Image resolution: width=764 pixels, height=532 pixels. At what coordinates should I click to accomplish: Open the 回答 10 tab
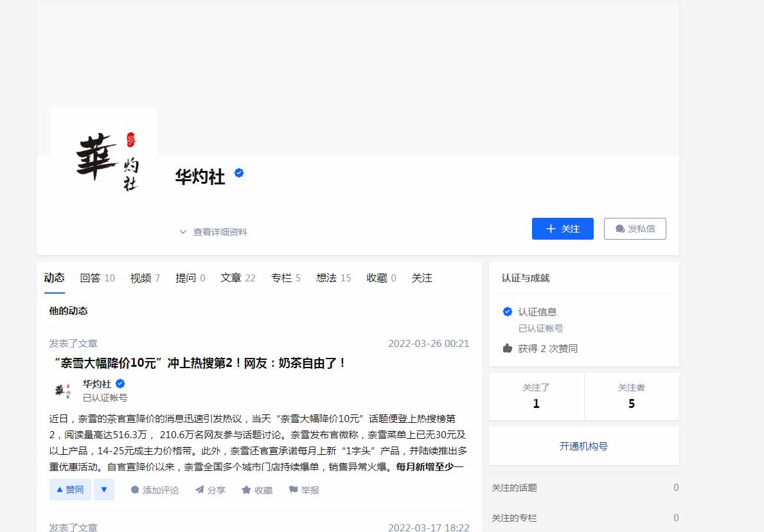98,278
